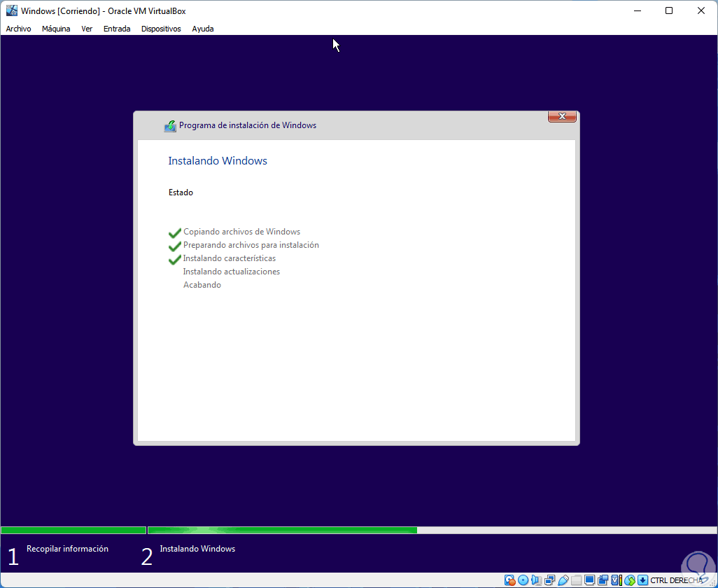Maximize the VirtualBox window

click(669, 10)
